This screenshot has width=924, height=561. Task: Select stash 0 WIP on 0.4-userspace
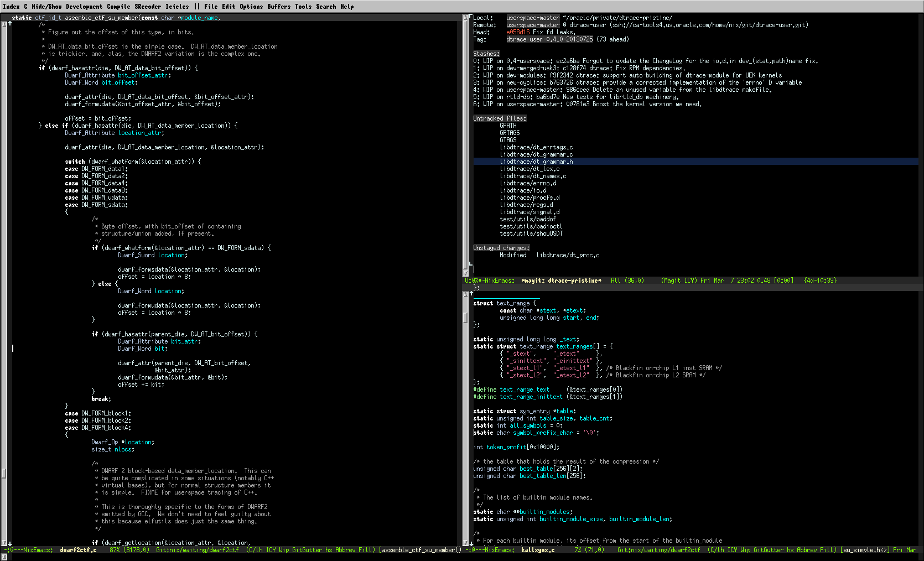click(646, 61)
